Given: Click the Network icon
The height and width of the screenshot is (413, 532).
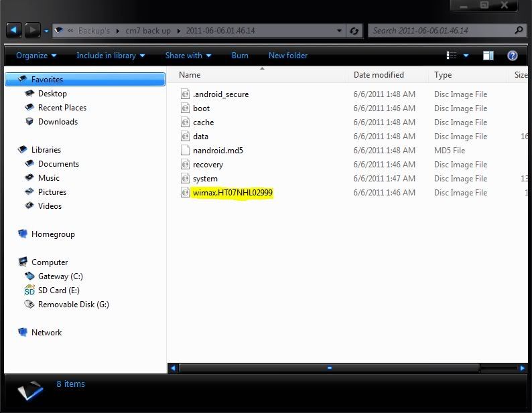Looking at the screenshot, I should [23, 332].
